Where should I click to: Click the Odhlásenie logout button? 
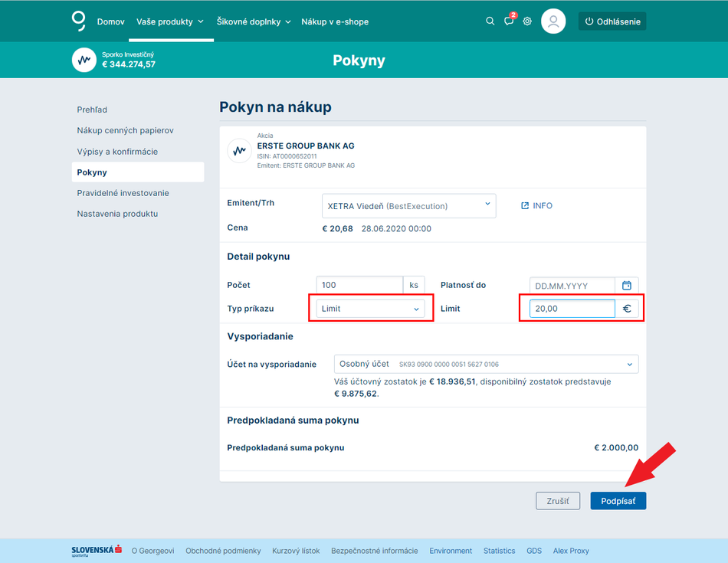(612, 21)
